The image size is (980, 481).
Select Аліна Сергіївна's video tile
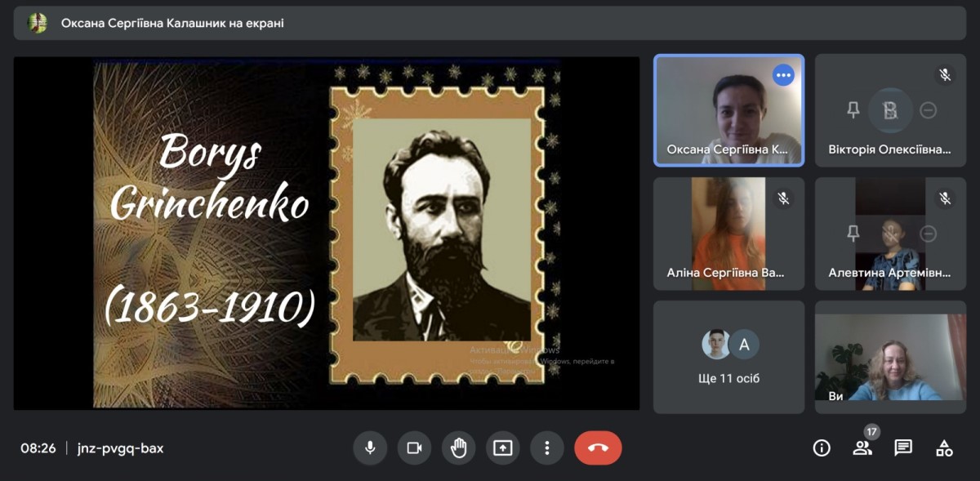[x=729, y=234]
